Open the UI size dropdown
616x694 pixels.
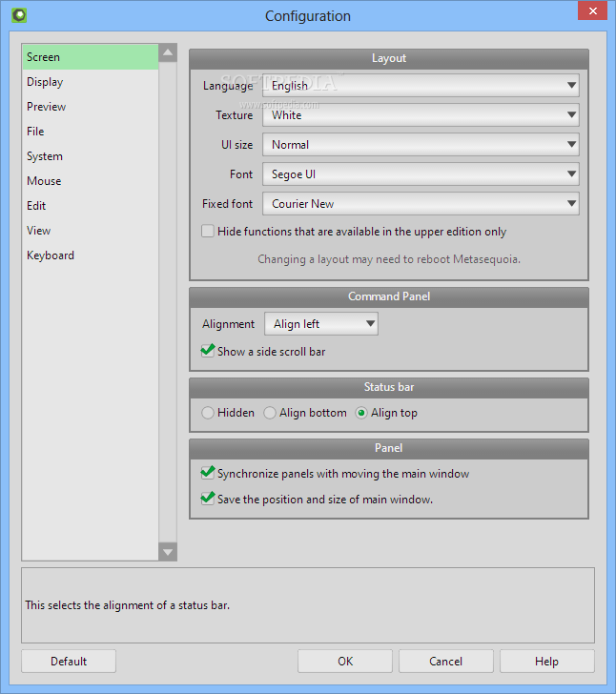click(x=421, y=145)
